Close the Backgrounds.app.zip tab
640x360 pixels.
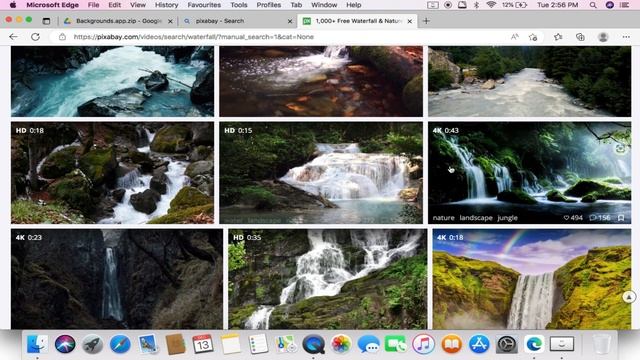pos(170,21)
